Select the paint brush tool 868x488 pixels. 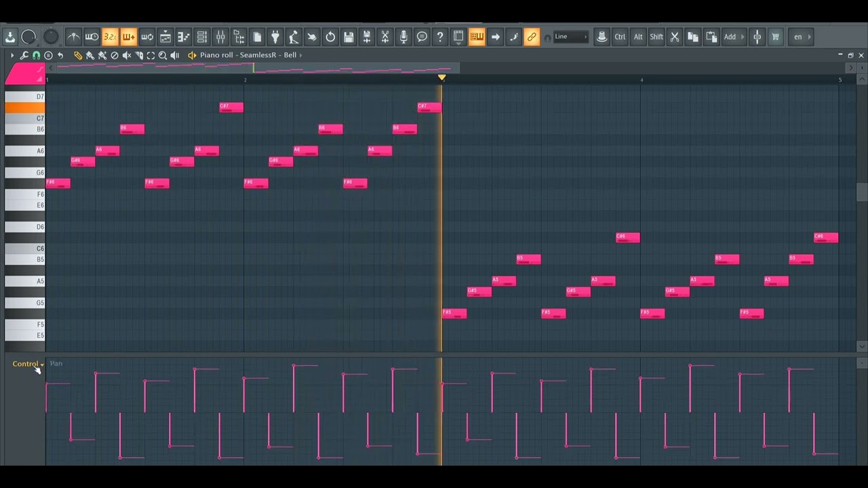90,55
